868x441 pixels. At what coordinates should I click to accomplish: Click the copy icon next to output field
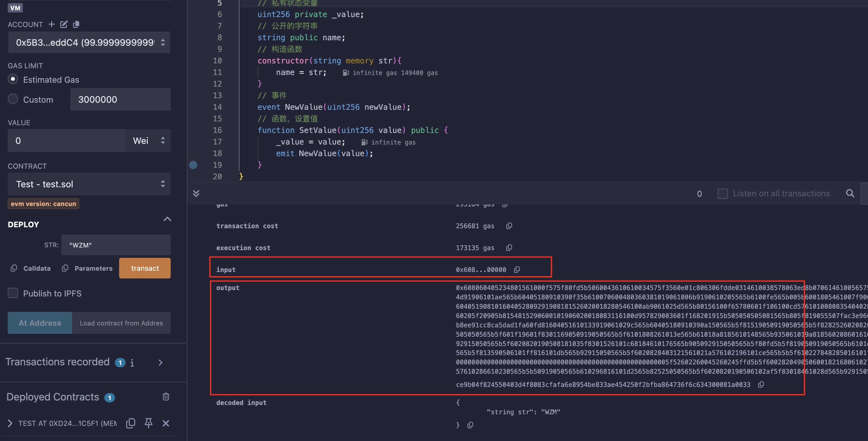pos(761,384)
